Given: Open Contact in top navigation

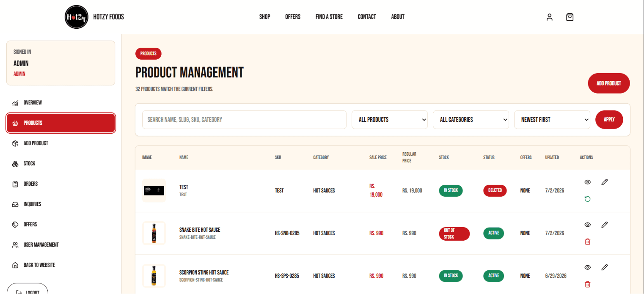Looking at the screenshot, I should click(367, 17).
